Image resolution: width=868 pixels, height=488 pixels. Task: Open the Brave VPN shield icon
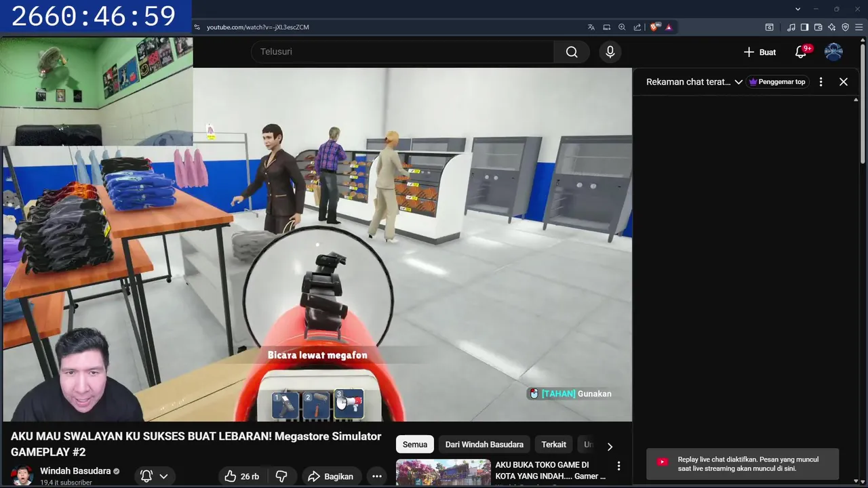pos(846,27)
